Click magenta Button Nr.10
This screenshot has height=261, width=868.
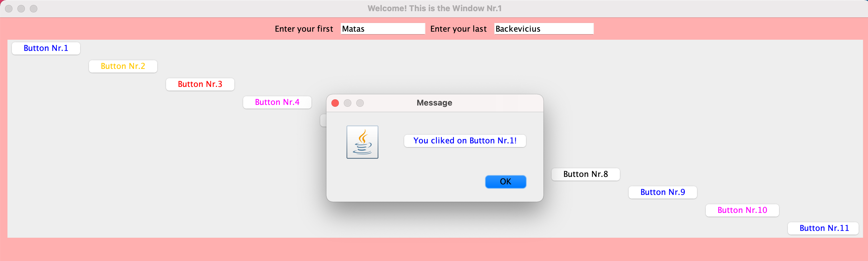[x=742, y=210]
